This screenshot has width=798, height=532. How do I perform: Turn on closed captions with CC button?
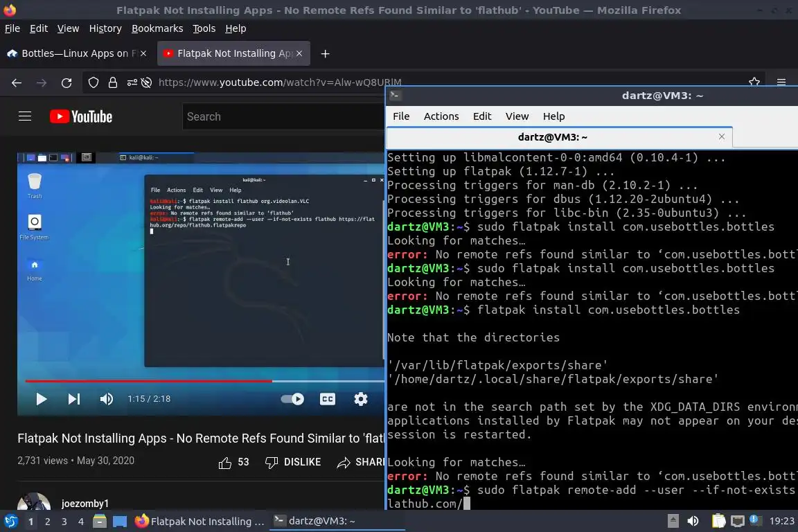[327, 399]
